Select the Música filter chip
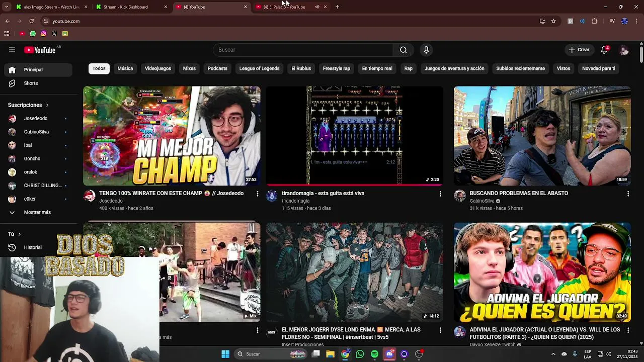Screen dimensions: 644x362 point(125,68)
